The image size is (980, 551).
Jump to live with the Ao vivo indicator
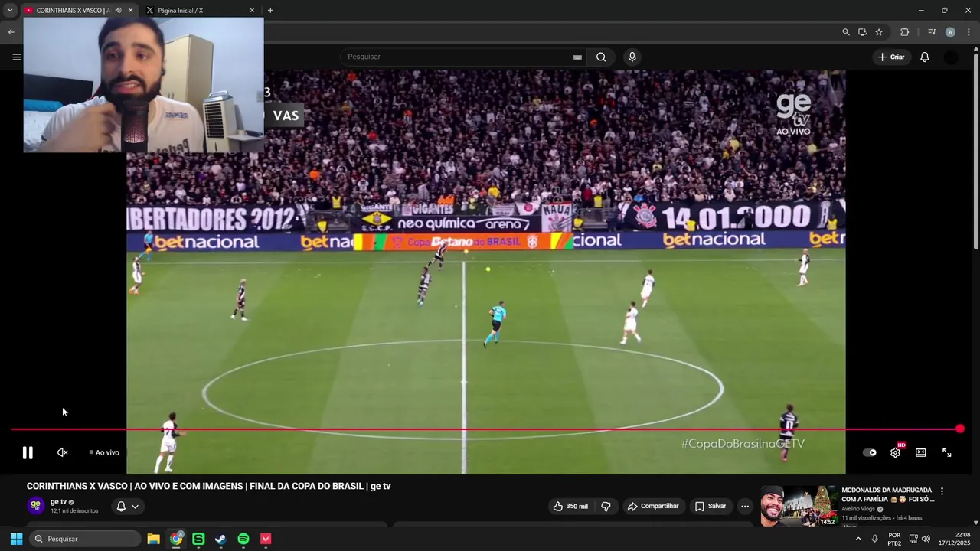coord(104,452)
